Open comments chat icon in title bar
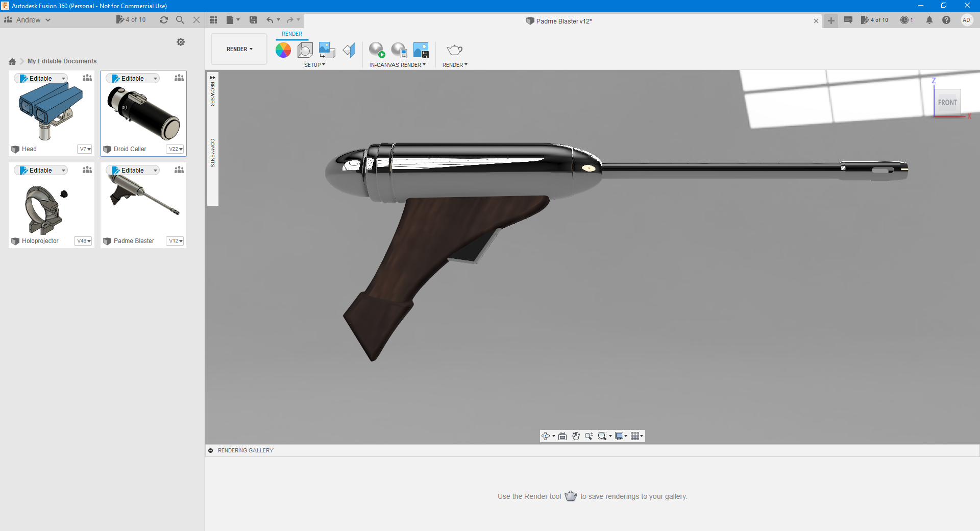Image resolution: width=980 pixels, height=531 pixels. point(848,20)
